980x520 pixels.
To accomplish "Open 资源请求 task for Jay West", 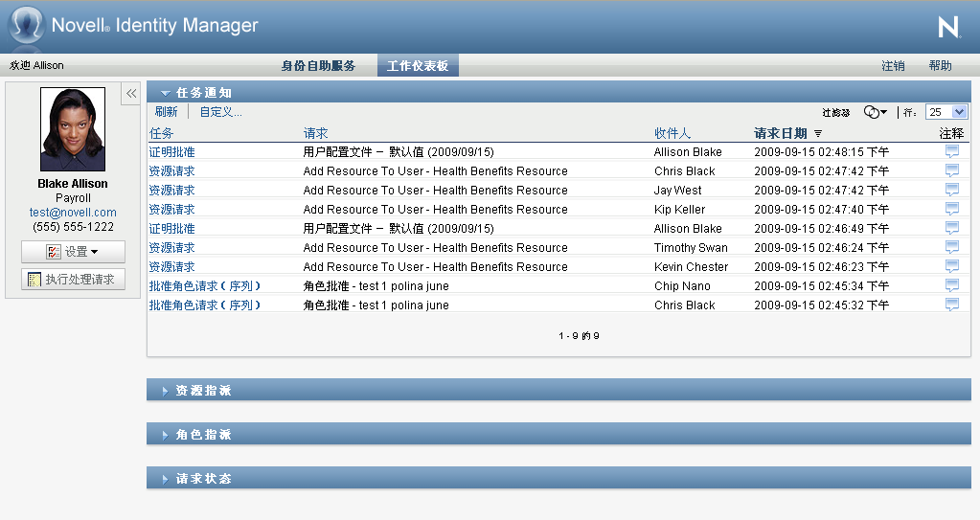I will pyautogui.click(x=171, y=190).
